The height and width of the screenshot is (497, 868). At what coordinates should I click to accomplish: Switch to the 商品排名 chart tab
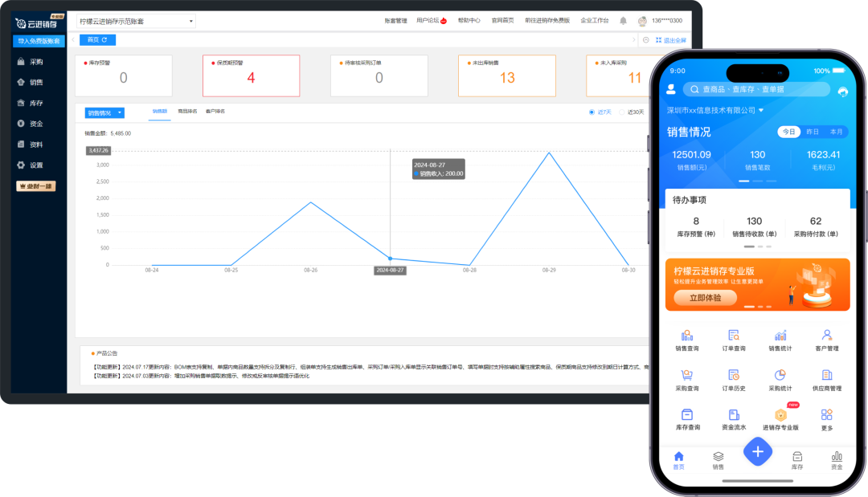187,111
